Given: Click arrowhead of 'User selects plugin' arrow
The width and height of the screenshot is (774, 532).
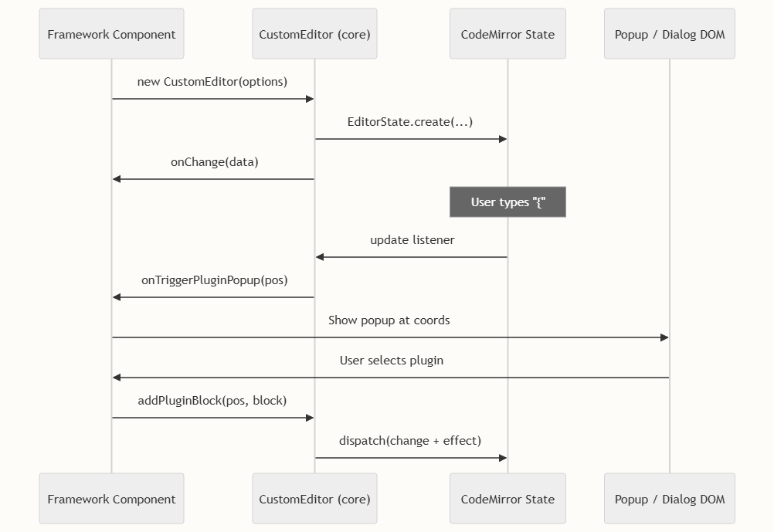Looking at the screenshot, I should coord(117,378).
